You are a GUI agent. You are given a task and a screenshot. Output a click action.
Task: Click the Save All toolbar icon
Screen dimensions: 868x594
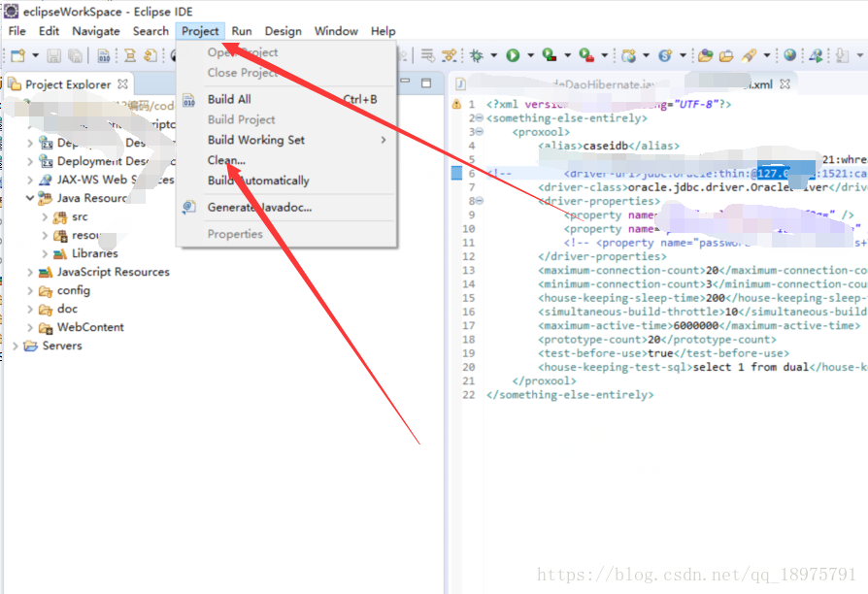click(x=76, y=55)
